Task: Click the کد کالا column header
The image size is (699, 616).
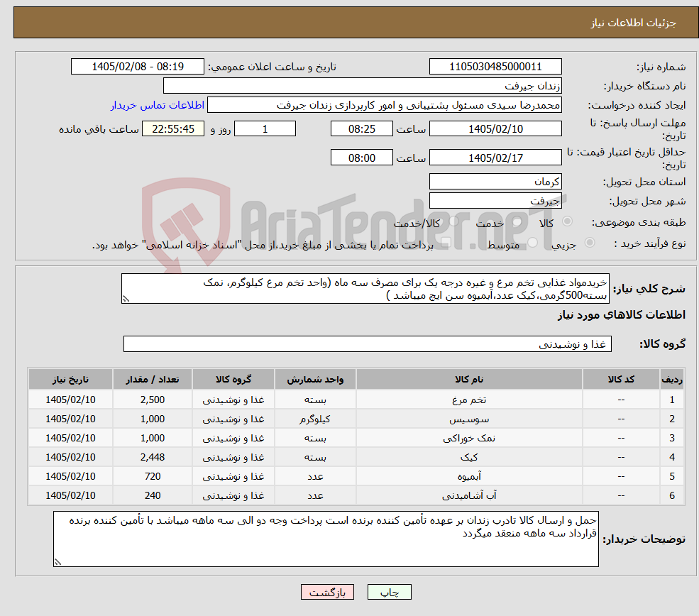Action: tap(621, 379)
